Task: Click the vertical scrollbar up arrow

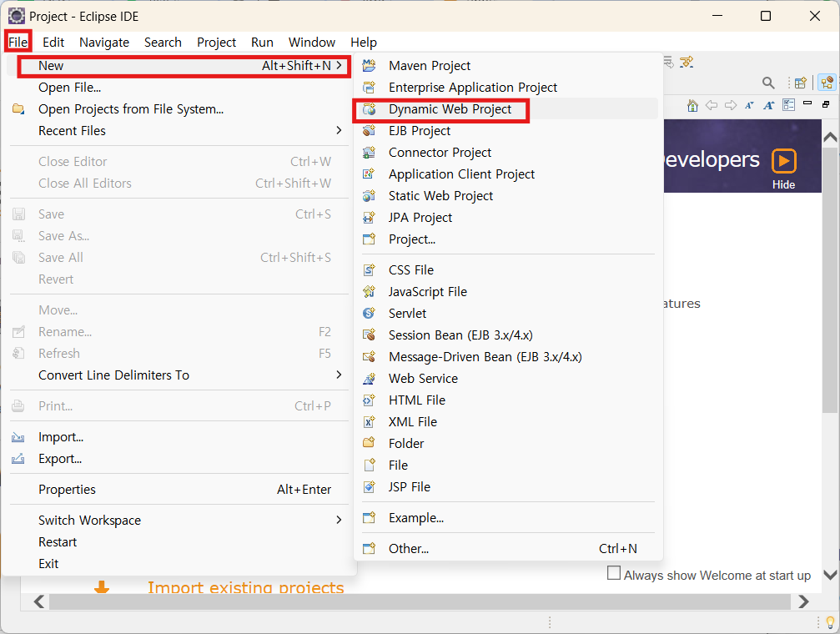Action: (830, 137)
